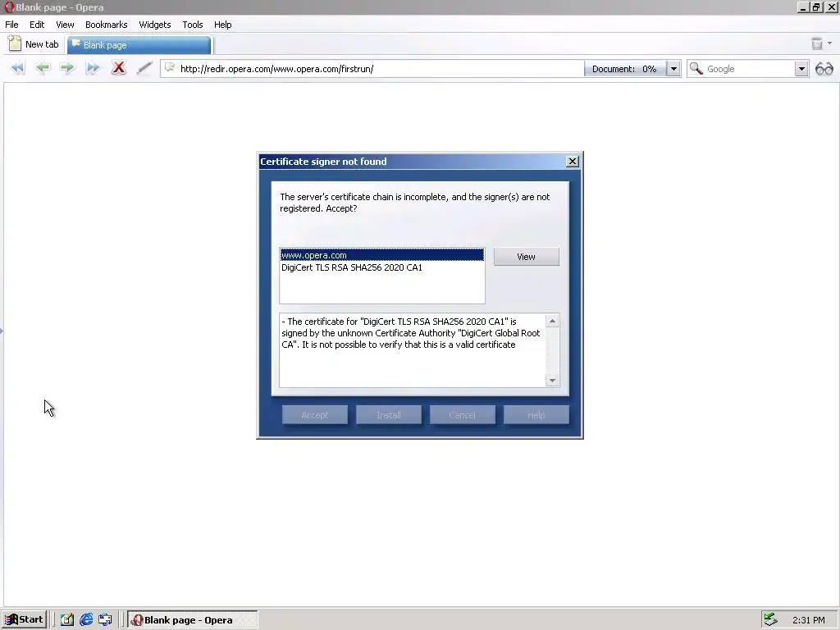Image resolution: width=840 pixels, height=630 pixels.
Task: Click the Install button in dialog
Action: 389,415
